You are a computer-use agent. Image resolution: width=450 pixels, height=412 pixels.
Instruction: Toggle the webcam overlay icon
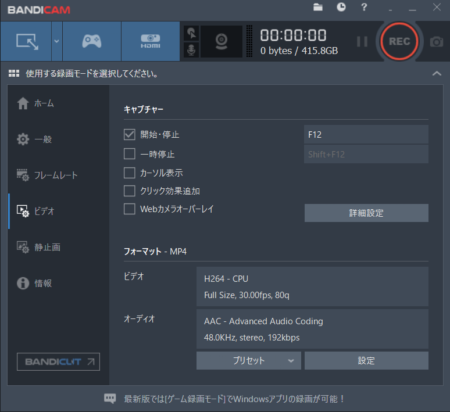point(221,42)
